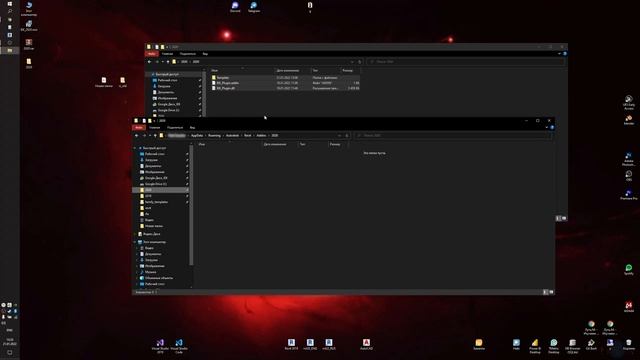The height and width of the screenshot is (360, 640).
Task: Select Загрузки in rear window sidebar
Action: click(x=164, y=86)
